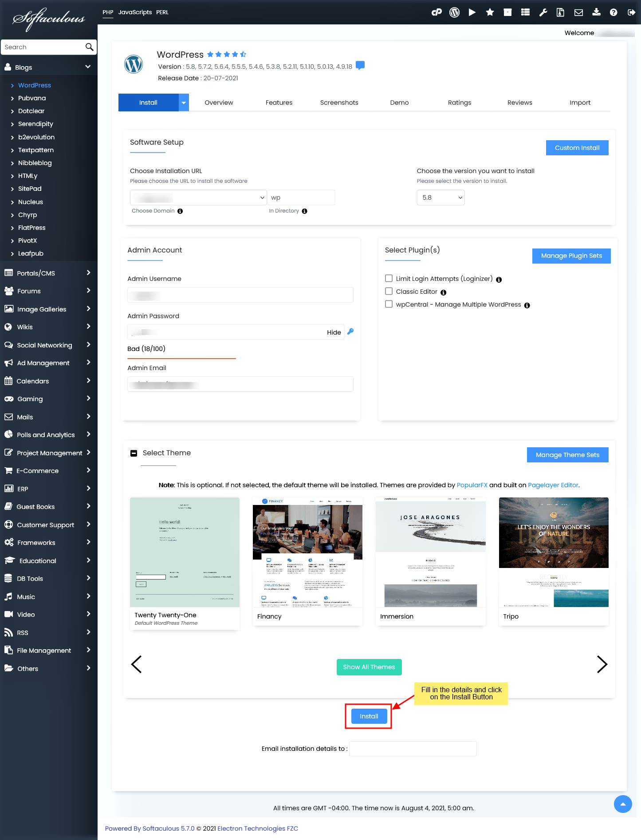Screen dimensions: 641x840
Task: Expand the Forums category
Action: pos(48,291)
